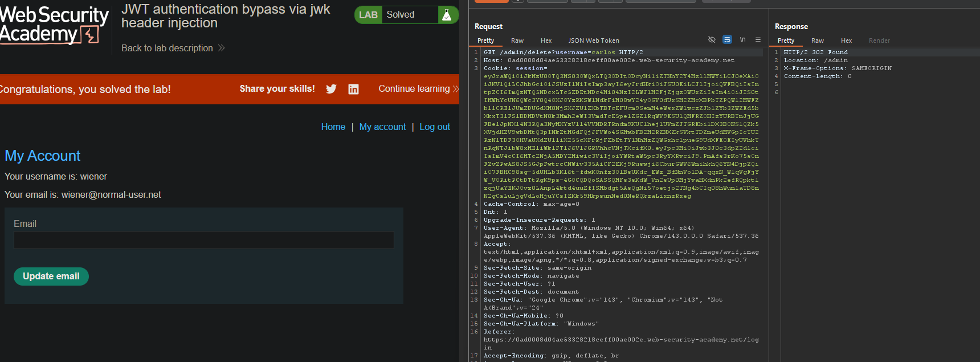The width and height of the screenshot is (980, 362).
Task: Share on LinkedIn via its icon
Action: coord(353,89)
